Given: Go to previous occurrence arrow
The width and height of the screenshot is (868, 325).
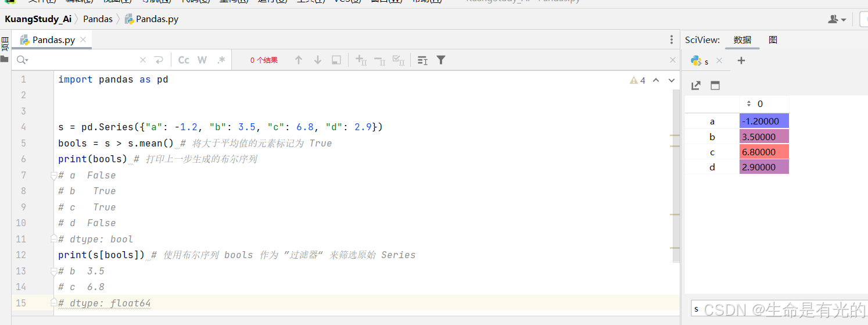Looking at the screenshot, I should (x=299, y=60).
